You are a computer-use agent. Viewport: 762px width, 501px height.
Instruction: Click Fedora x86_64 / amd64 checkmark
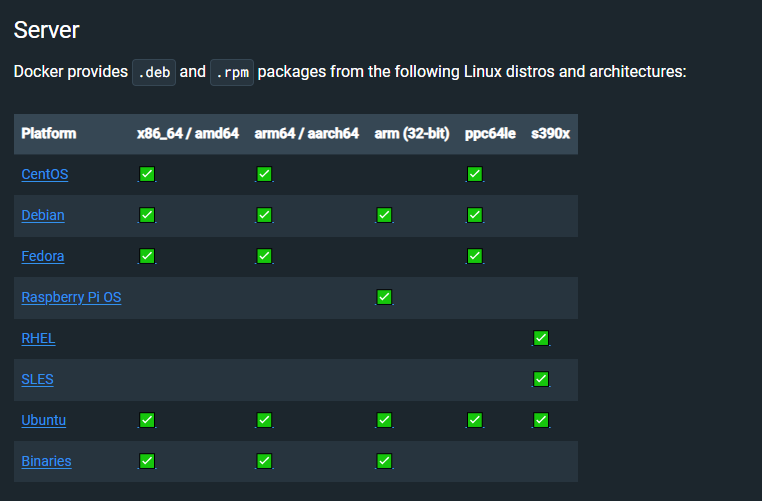click(x=147, y=256)
